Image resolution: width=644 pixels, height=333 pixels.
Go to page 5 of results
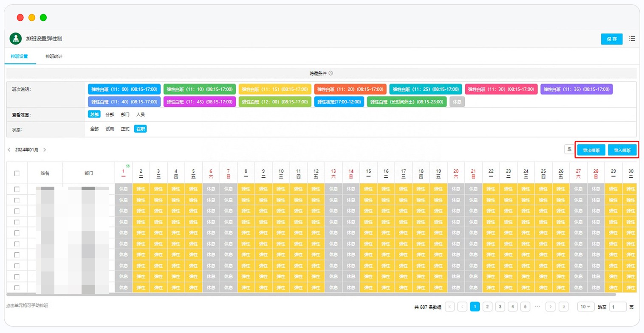pos(525,307)
